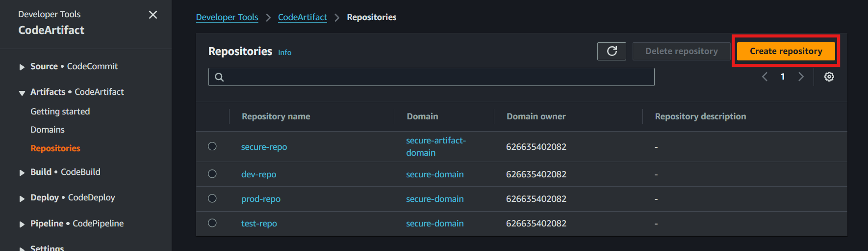Expand the Deploy CodeDeploy section

click(x=22, y=198)
